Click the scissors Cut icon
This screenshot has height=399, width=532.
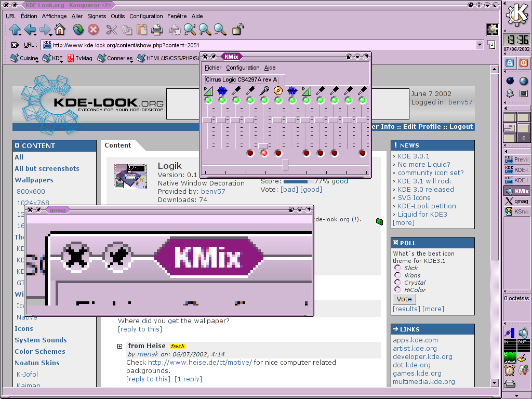[x=112, y=30]
